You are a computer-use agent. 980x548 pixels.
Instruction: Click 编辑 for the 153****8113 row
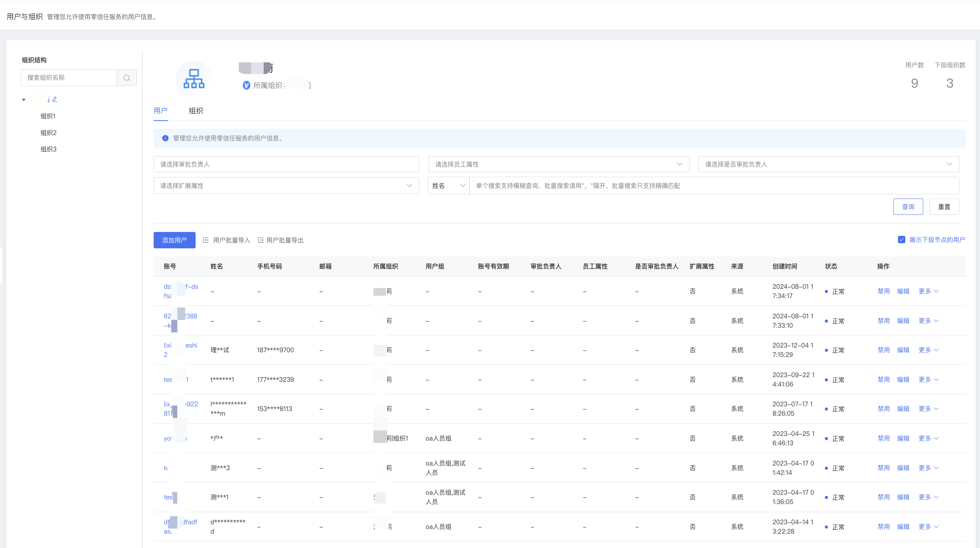point(903,409)
